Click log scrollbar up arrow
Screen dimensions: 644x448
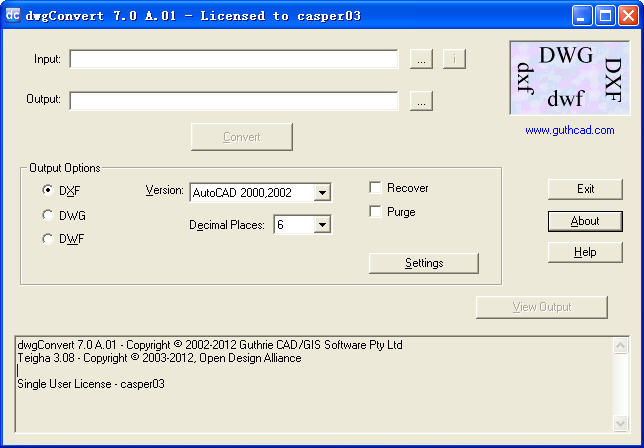[620, 346]
